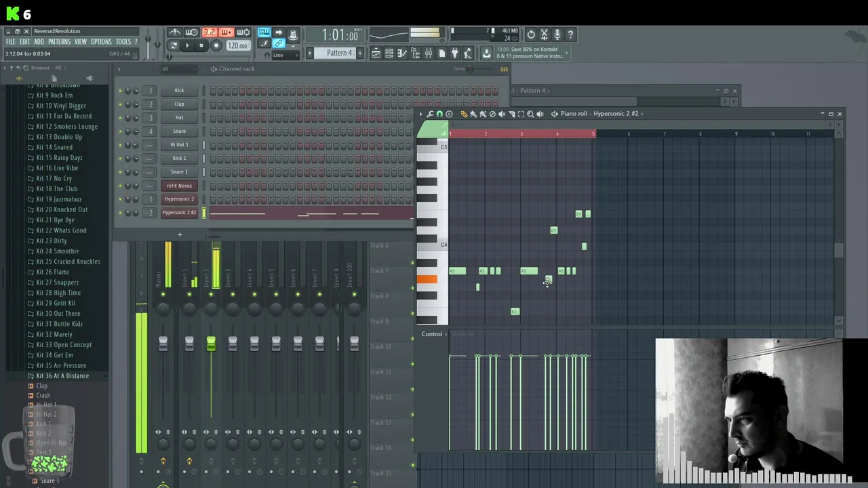
Task: Toggle the Hi Hat 1 channel mute light
Action: tap(121, 145)
